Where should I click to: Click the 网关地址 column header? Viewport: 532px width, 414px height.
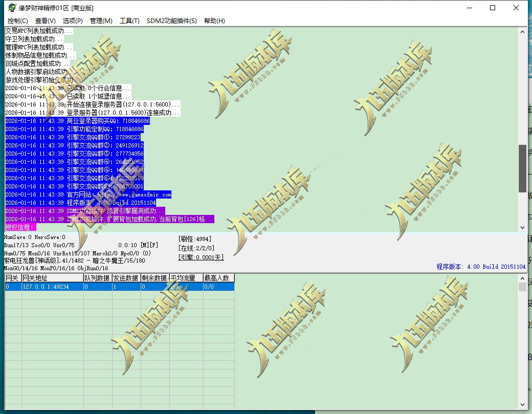(52, 278)
